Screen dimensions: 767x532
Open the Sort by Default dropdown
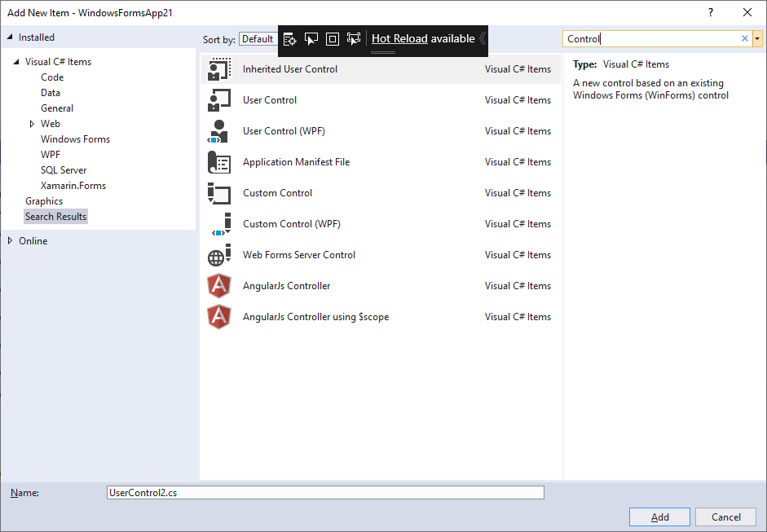pos(258,39)
